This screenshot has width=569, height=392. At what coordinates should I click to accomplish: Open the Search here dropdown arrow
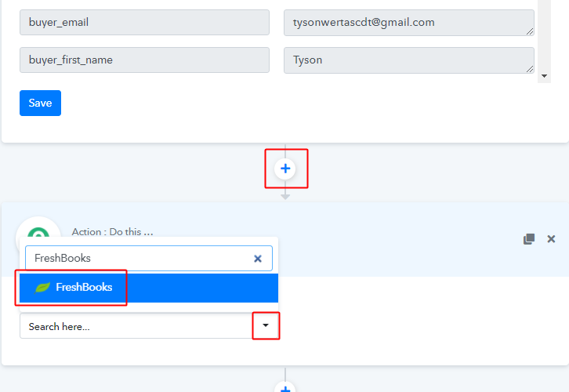tap(266, 325)
